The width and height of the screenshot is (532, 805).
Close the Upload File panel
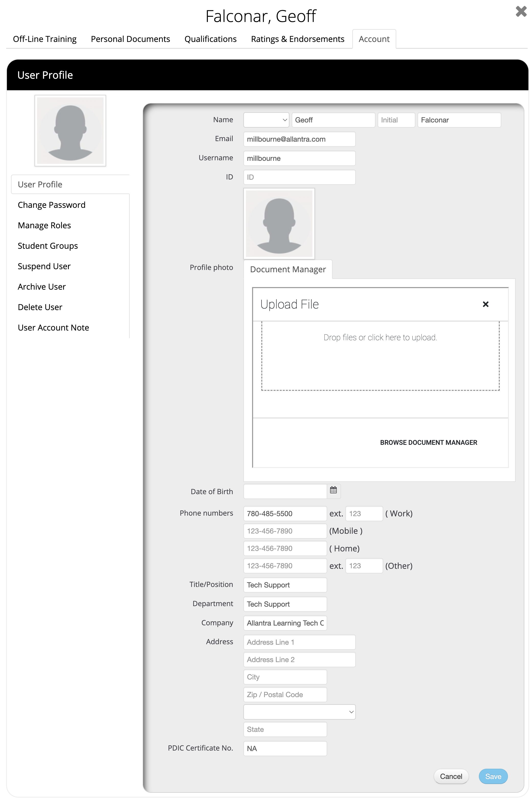point(485,304)
